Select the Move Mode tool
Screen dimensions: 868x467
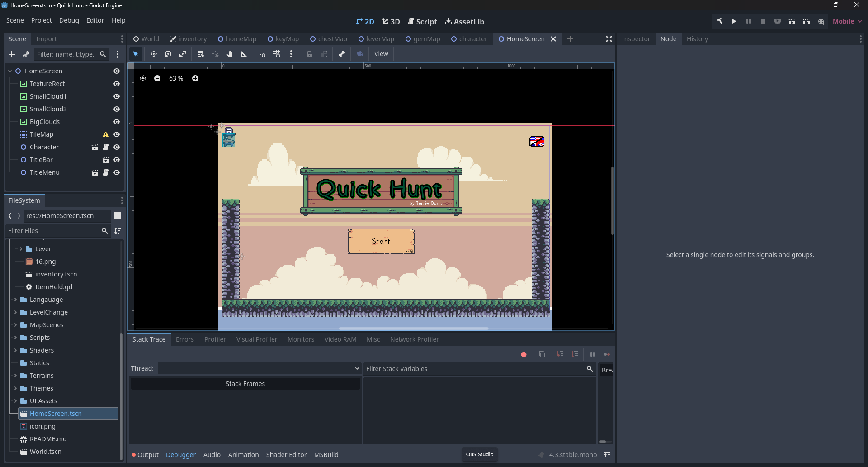(x=154, y=54)
